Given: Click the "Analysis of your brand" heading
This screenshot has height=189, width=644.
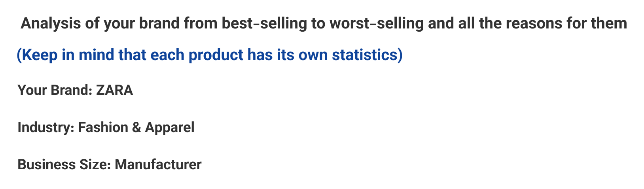Looking at the screenshot, I should (x=324, y=24).
